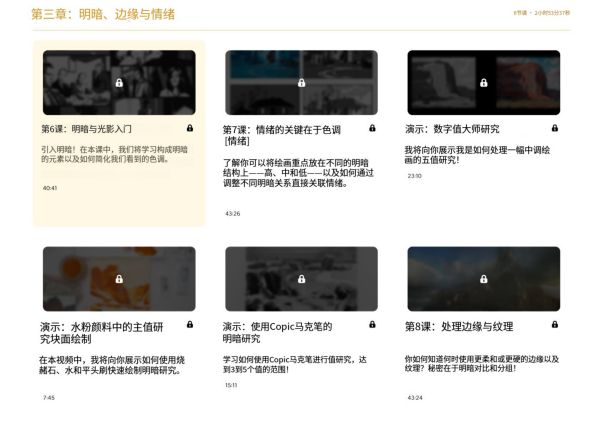The height and width of the screenshot is (423, 600).
Task: Open thumbnail of 第6课 明暗与光影入门
Action: click(x=119, y=83)
